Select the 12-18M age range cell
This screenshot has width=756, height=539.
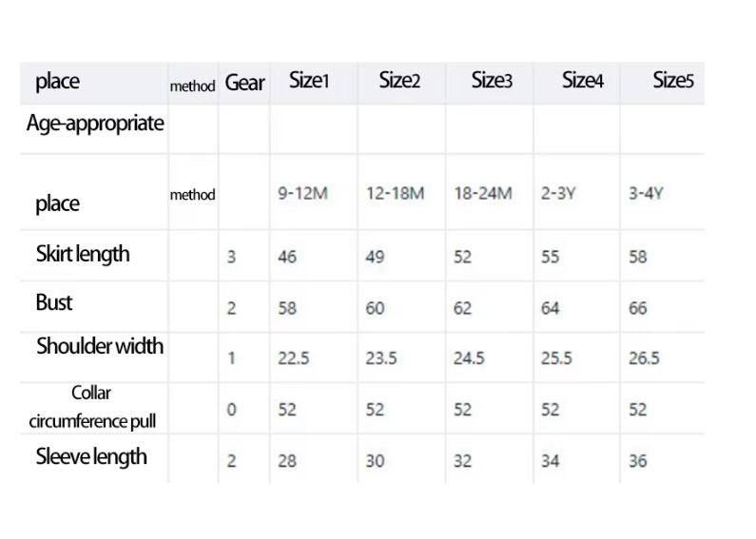[x=395, y=193]
